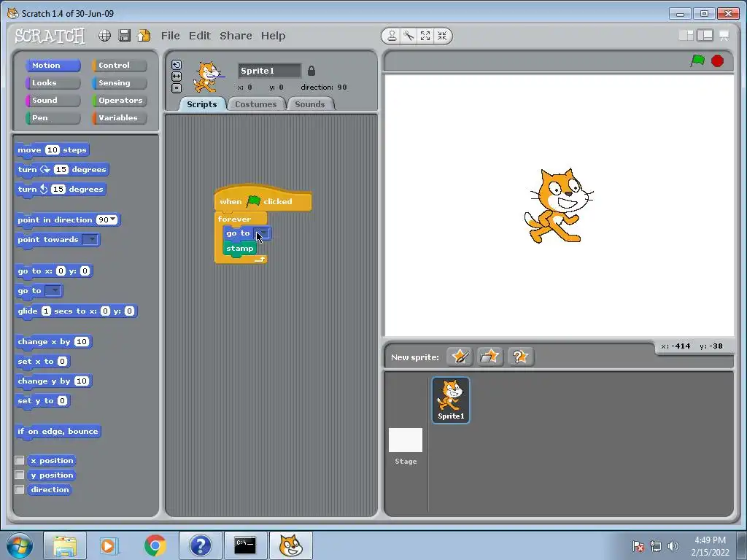
Task: Click the globe language icon
Action: (x=105, y=36)
